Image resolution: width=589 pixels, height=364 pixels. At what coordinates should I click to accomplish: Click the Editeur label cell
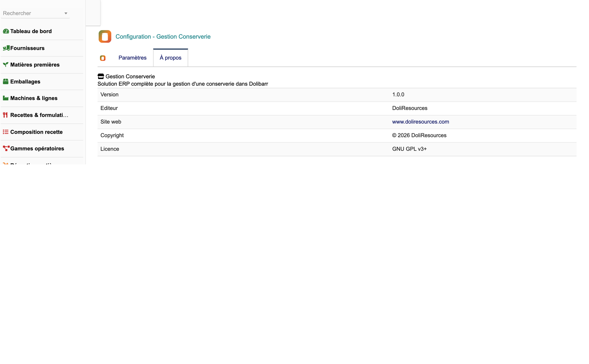point(243,108)
